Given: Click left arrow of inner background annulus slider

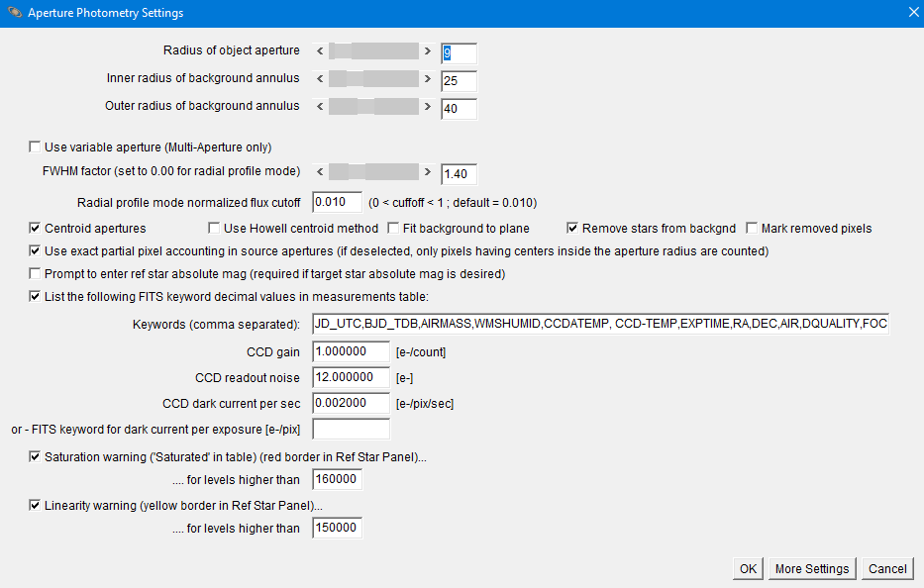Looking at the screenshot, I should [320, 78].
